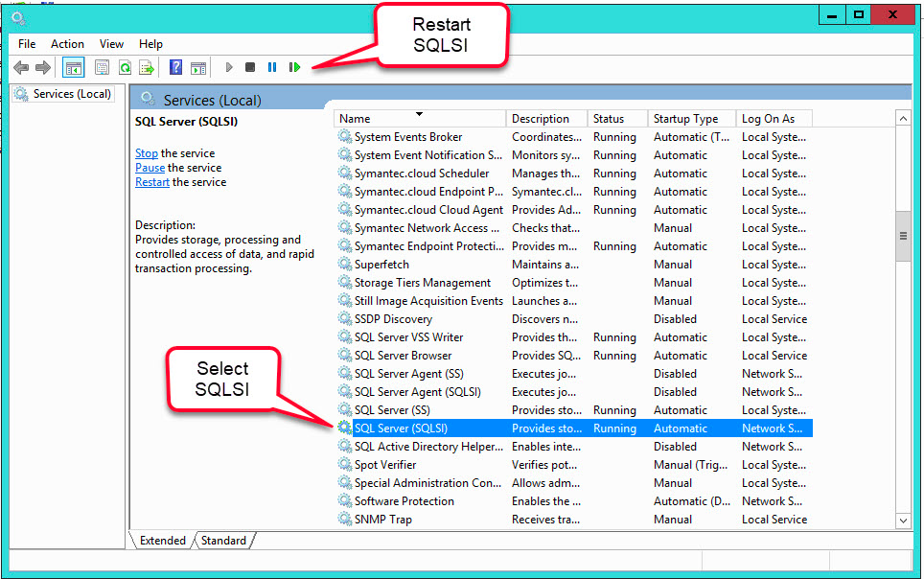Sort by the Startup Type column header

692,119
